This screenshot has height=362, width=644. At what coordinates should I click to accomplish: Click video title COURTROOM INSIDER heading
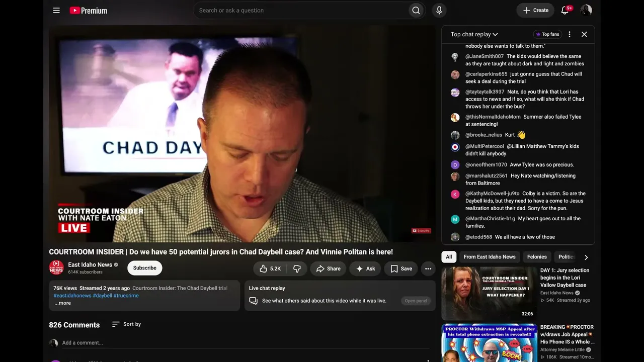pos(221,252)
